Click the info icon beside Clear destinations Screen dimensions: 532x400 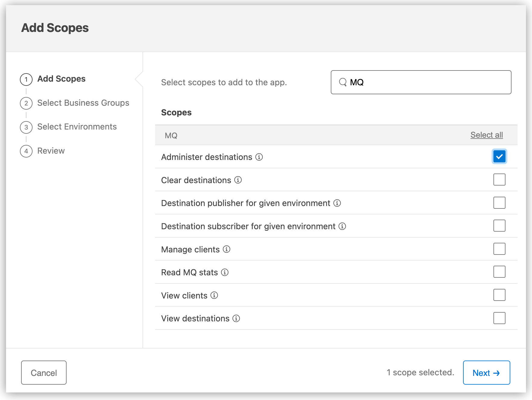tap(238, 180)
